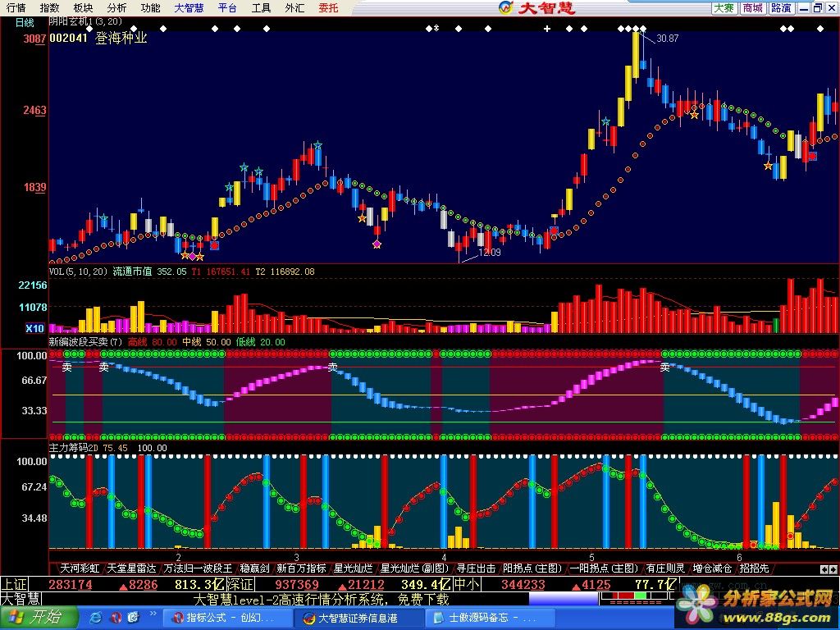Select the 招招先 tab
The image size is (840, 630).
pos(754,568)
